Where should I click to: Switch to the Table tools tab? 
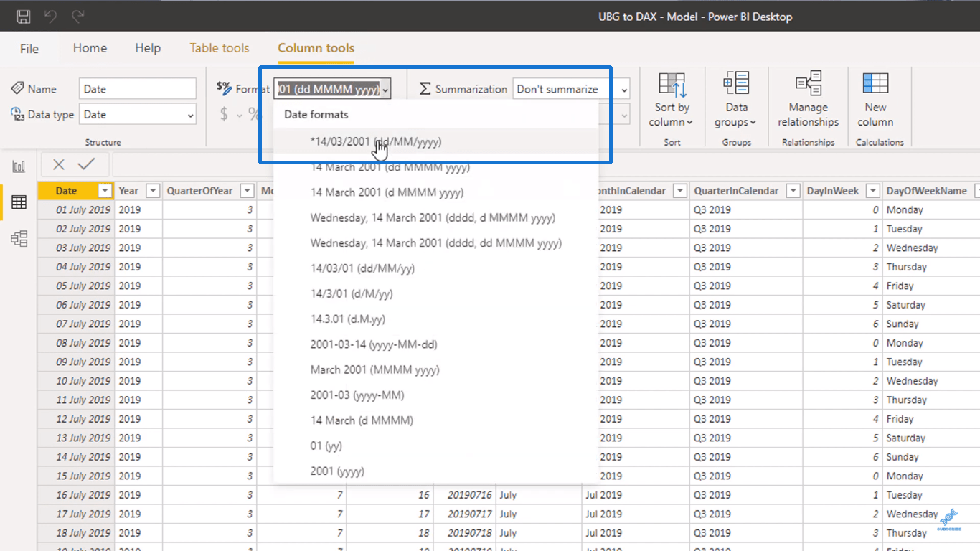(220, 48)
